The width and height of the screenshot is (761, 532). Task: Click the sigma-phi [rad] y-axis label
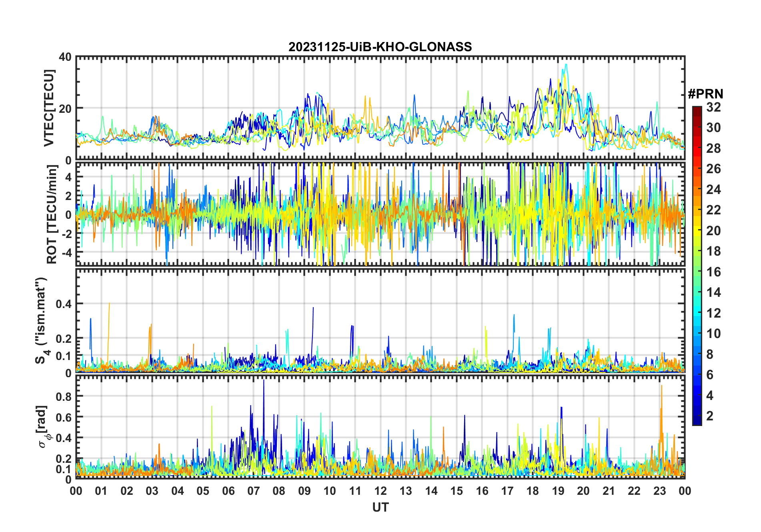tap(42, 426)
